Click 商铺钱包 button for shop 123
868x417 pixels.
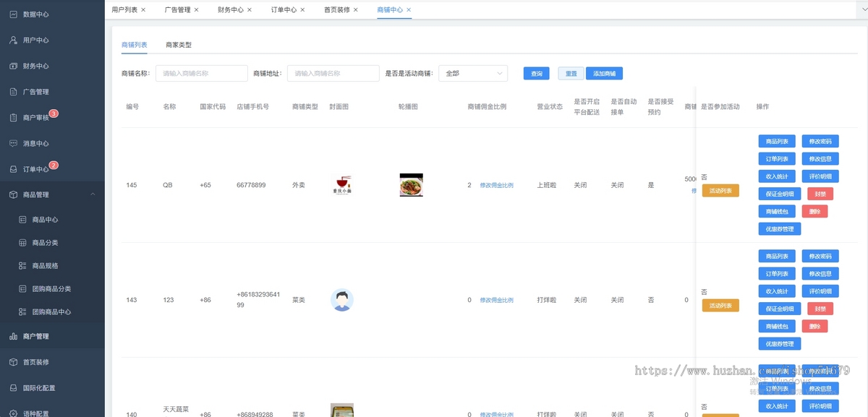(778, 327)
